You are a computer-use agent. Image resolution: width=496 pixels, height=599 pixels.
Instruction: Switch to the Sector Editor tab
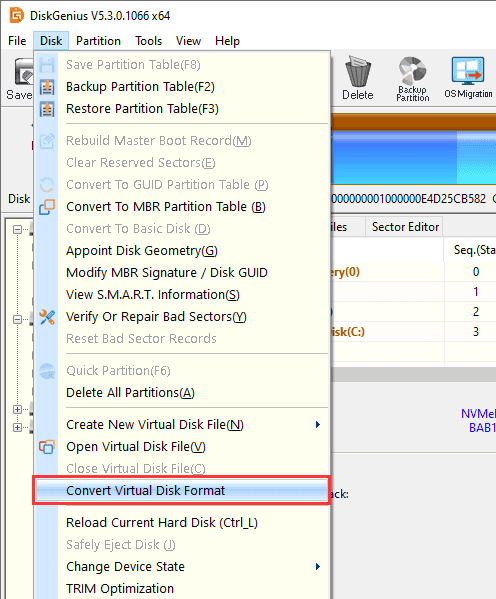click(x=405, y=227)
